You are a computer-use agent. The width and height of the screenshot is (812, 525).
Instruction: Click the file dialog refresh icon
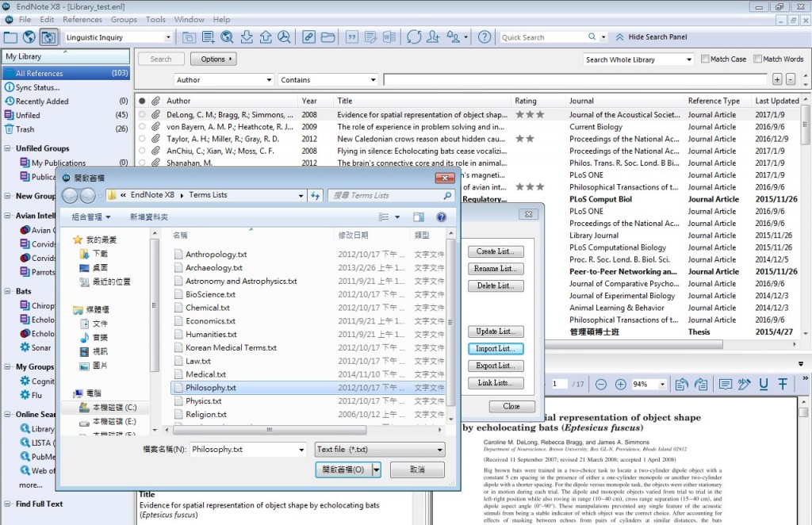click(315, 195)
